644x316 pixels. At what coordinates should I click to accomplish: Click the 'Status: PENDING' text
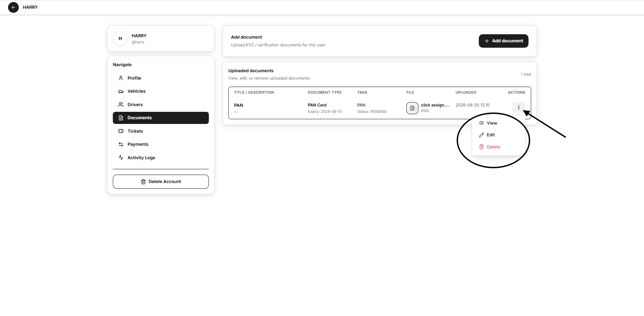coord(372,112)
